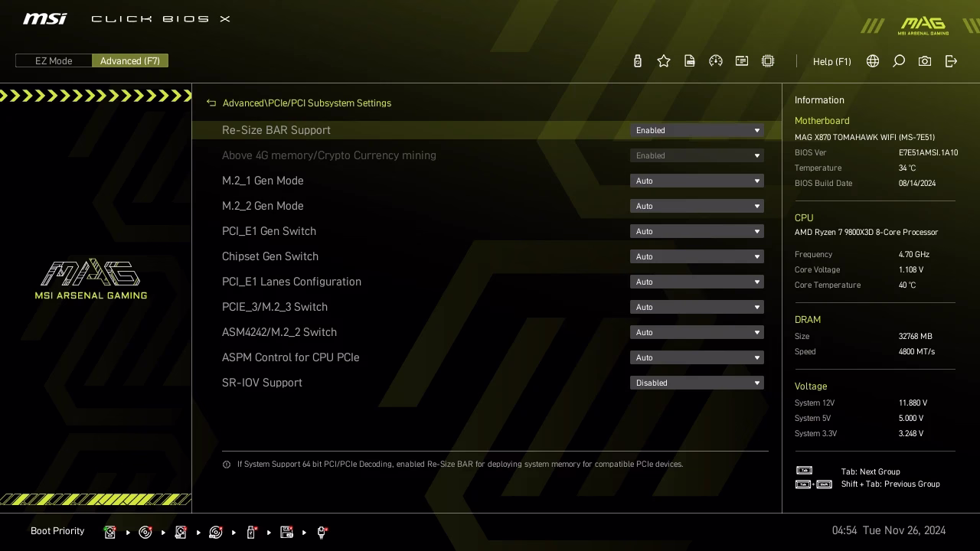Click the Above 4G memory greyed dropdown
This screenshot has width=980, height=551.
pos(697,155)
